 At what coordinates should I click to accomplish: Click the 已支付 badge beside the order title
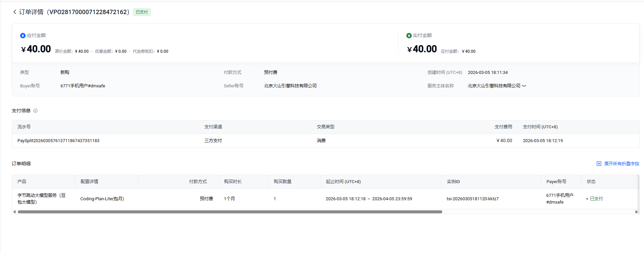(142, 12)
